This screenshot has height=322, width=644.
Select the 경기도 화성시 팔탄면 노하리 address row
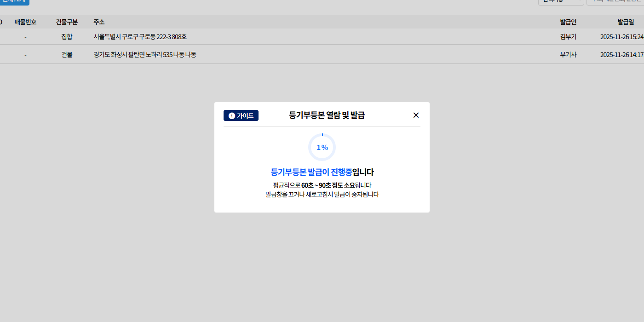pos(144,55)
